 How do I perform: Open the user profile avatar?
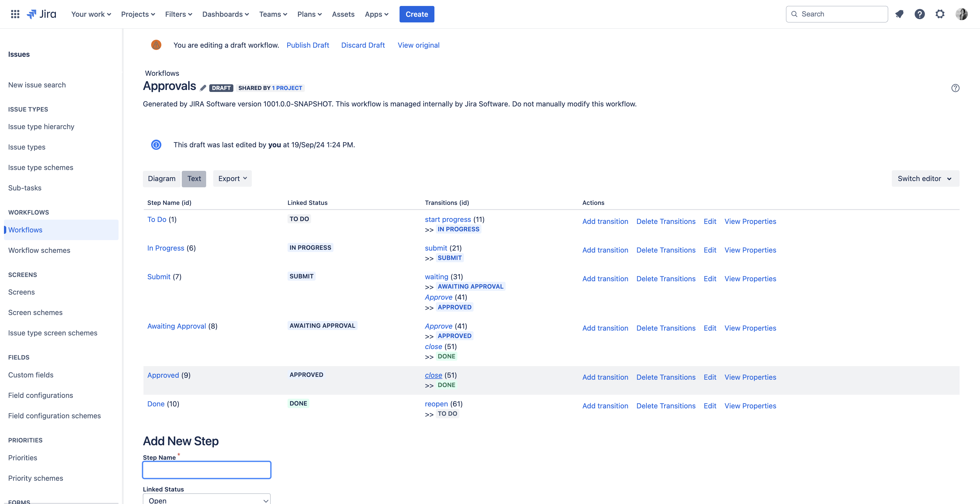pos(961,14)
